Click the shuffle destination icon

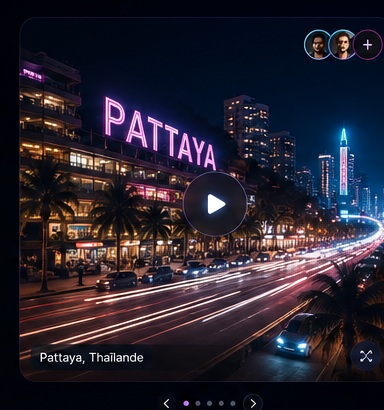pos(366,356)
